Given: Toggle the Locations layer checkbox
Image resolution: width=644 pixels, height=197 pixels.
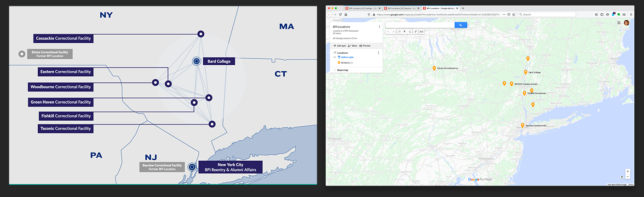Looking at the screenshot, I should tap(335, 53).
